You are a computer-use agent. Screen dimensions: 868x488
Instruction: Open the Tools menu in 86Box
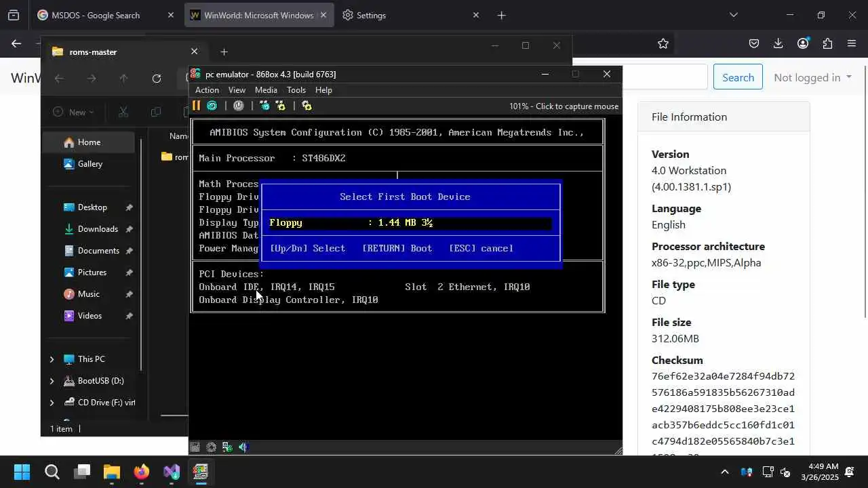click(296, 90)
